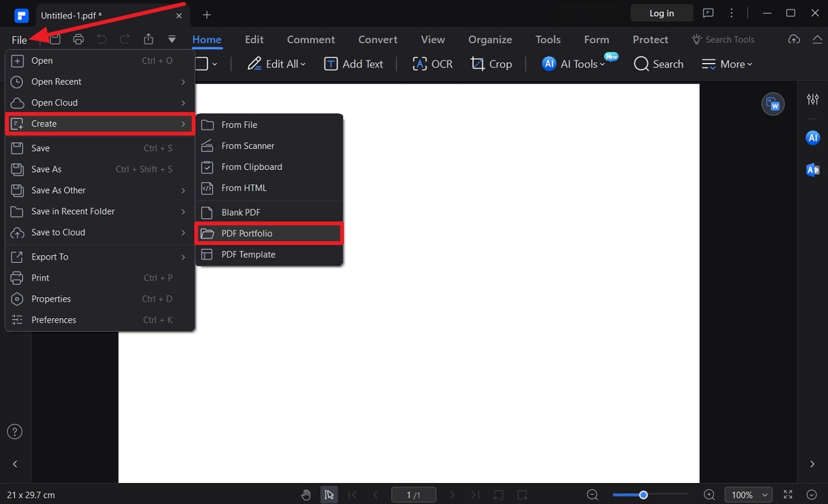Screen dimensions: 828x504
Task: Create PDF From File
Action: tap(269, 125)
